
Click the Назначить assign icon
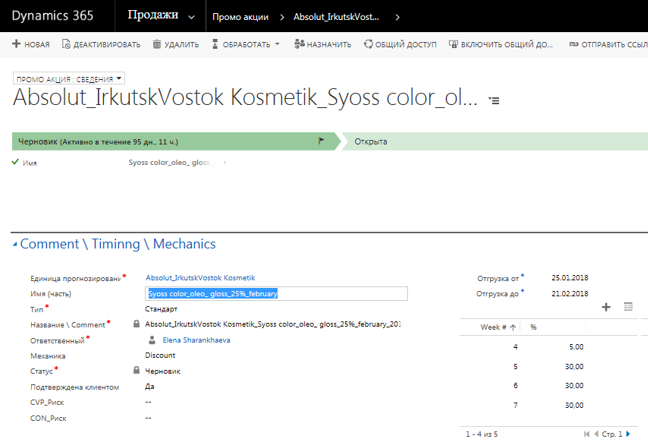point(299,44)
